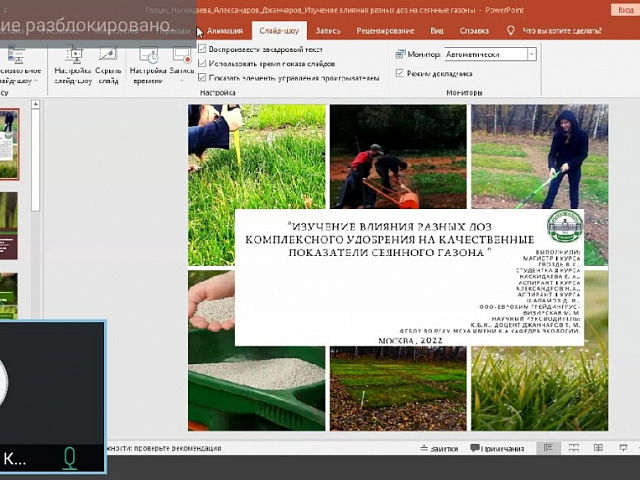Toggle the microphone icon in video overlay
This screenshot has width=640, height=480.
click(70, 458)
